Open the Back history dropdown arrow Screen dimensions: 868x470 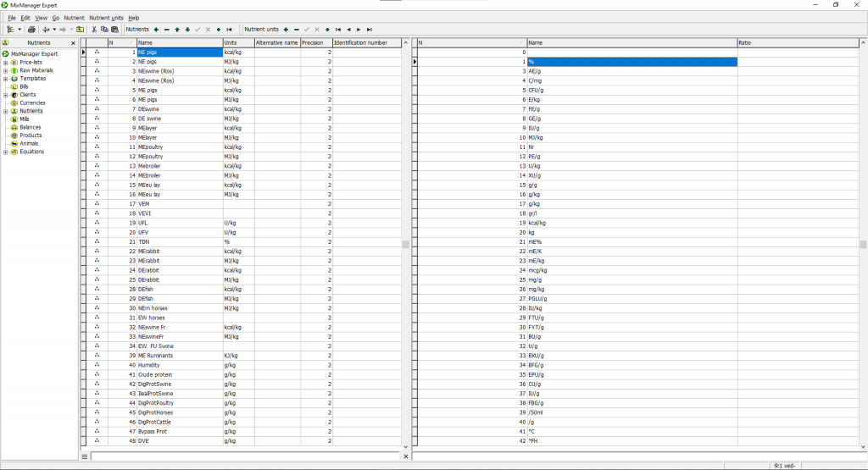(54, 30)
